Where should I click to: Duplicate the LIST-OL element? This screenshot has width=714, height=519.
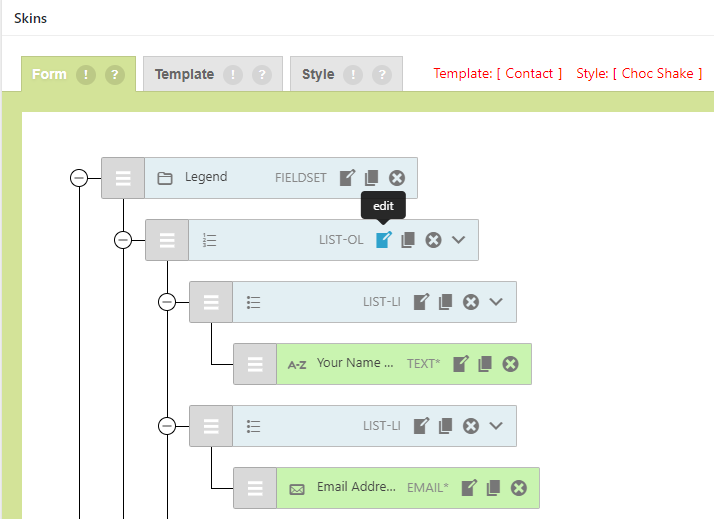point(408,240)
